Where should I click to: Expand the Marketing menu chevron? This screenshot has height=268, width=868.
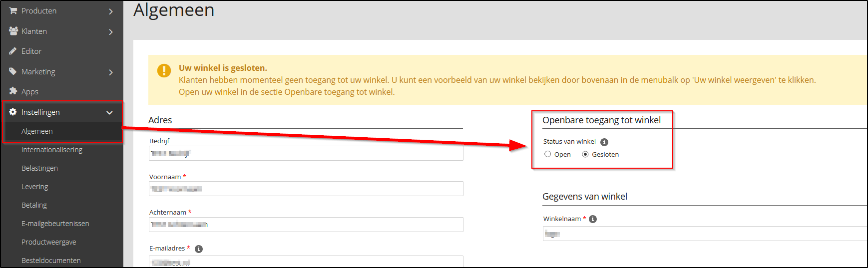point(111,72)
